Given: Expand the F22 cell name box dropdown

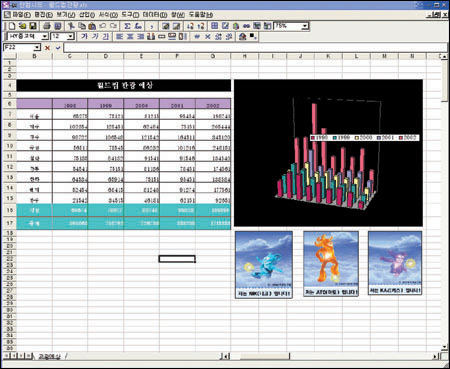Looking at the screenshot, I should pos(37,48).
